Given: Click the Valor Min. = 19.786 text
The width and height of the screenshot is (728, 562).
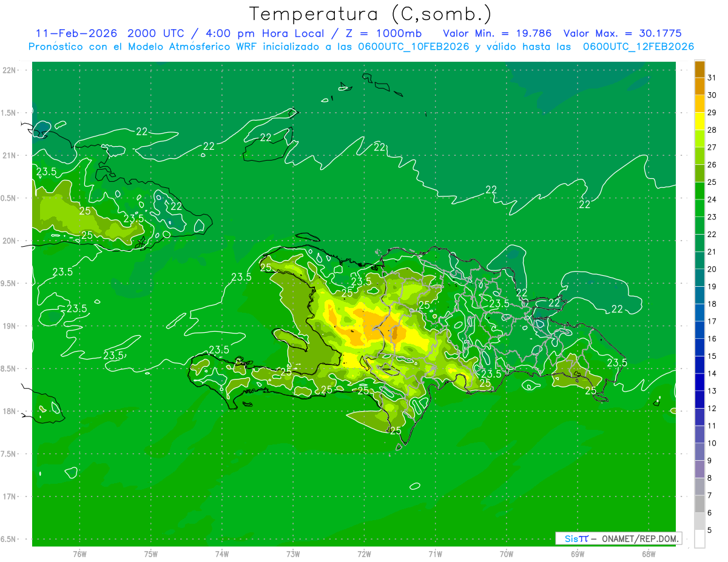Looking at the screenshot, I should tap(497, 33).
